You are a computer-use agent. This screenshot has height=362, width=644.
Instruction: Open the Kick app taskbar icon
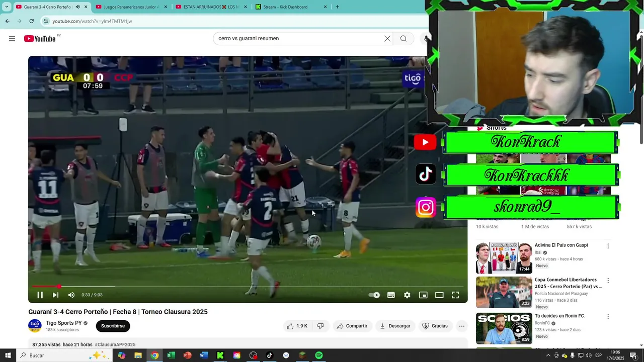tap(220, 355)
